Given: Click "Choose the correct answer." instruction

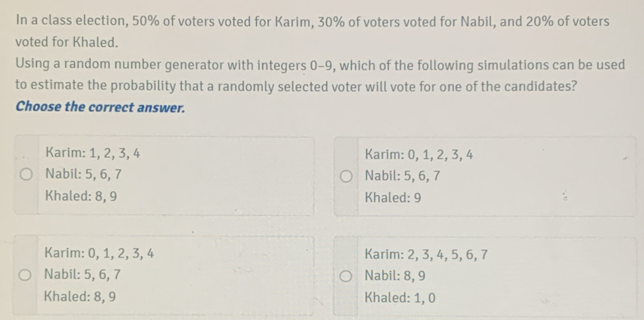Looking at the screenshot, I should [x=100, y=107].
